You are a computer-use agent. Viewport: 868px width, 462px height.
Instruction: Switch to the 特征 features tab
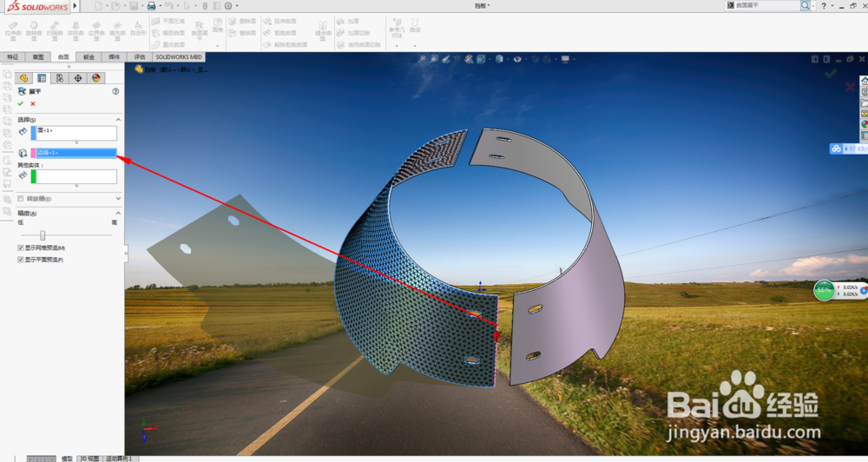pos(12,57)
